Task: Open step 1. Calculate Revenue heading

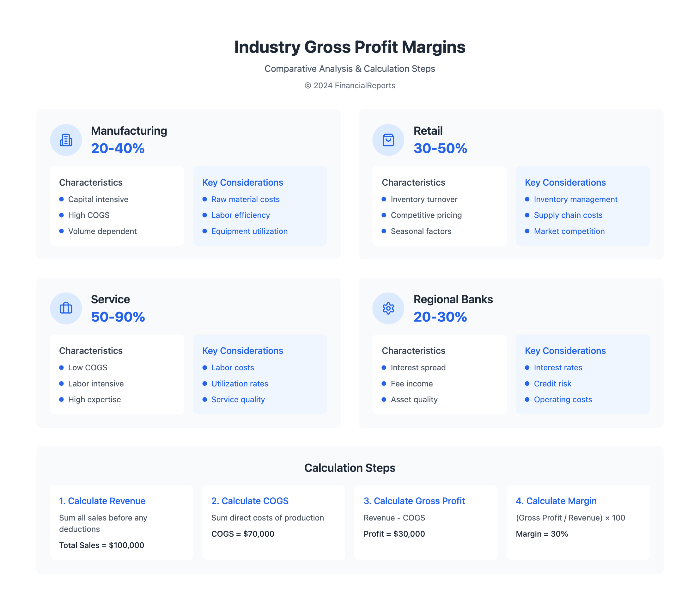Action: 102,501
